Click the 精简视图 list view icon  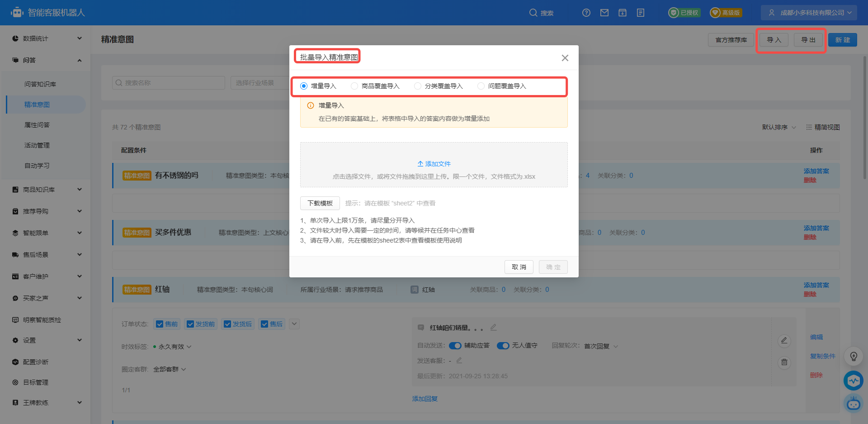coord(809,127)
